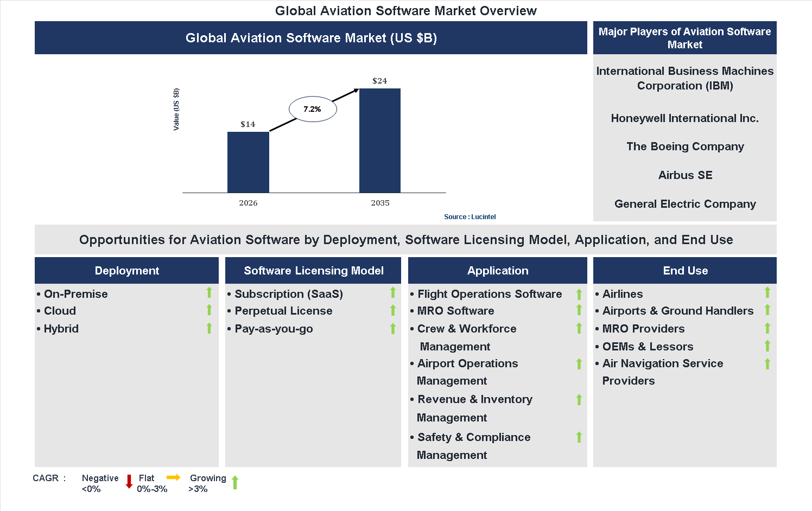Open the Source: Lucintel link

470,216
